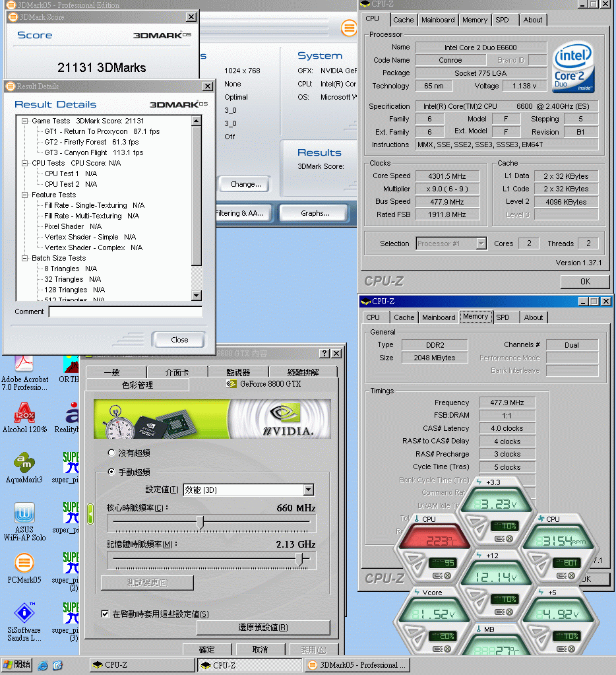616x675 pixels.
Task: Click help question mark in display properties
Action: 324,354
